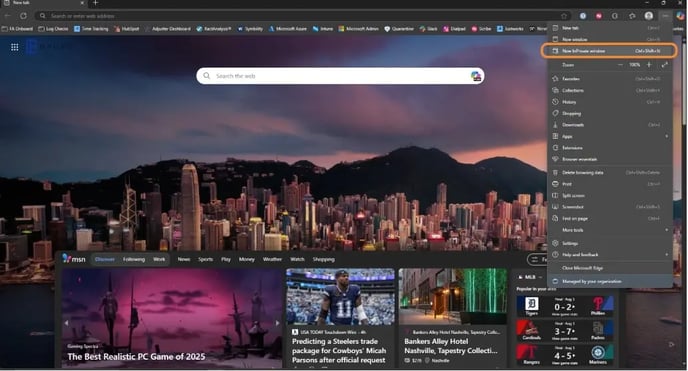Open the Log Checks bookmark

click(53, 29)
